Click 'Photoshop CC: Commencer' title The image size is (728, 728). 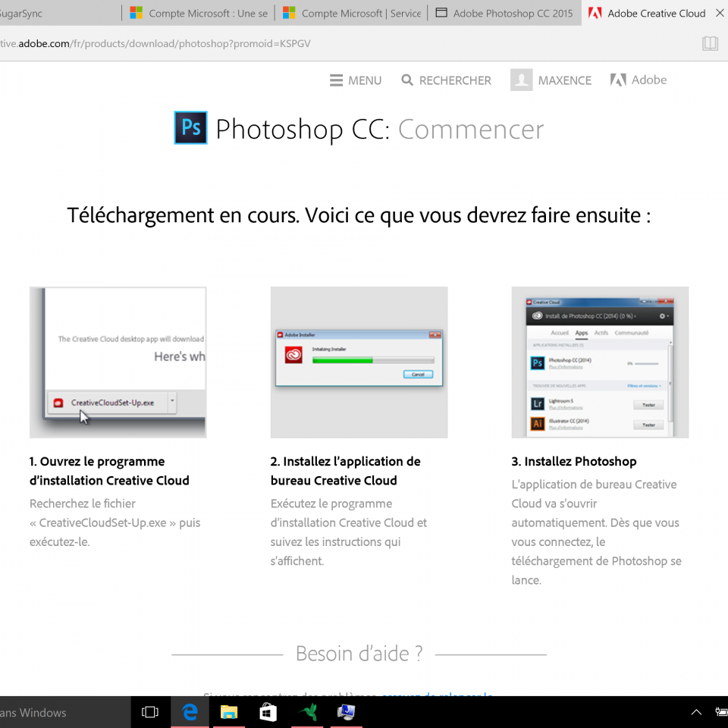coord(379,129)
